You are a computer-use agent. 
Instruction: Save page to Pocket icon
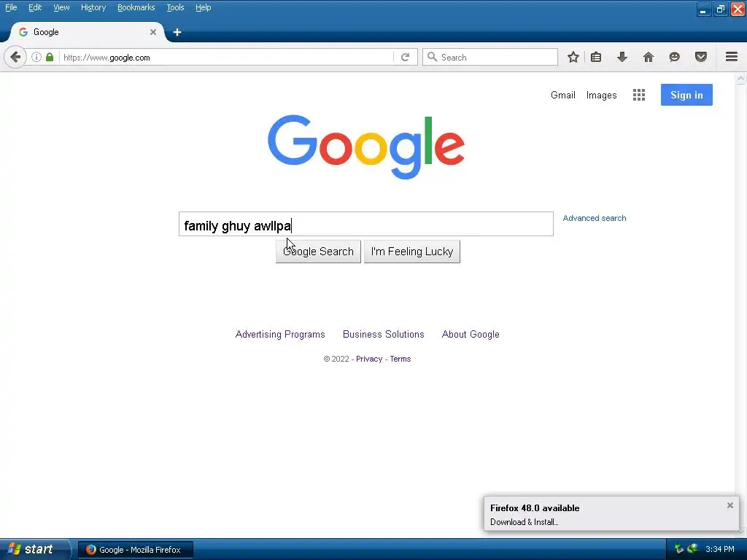click(701, 57)
